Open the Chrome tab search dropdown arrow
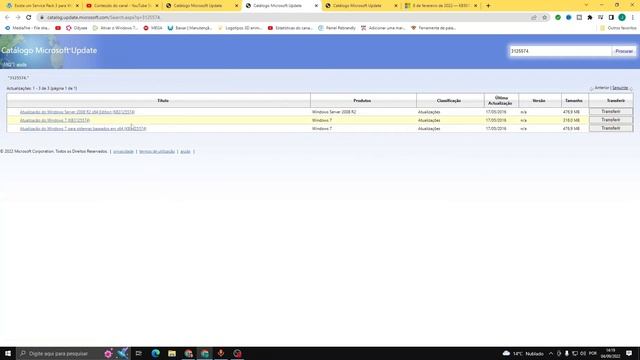Screen dimensions: 640x360 pos(586,5)
